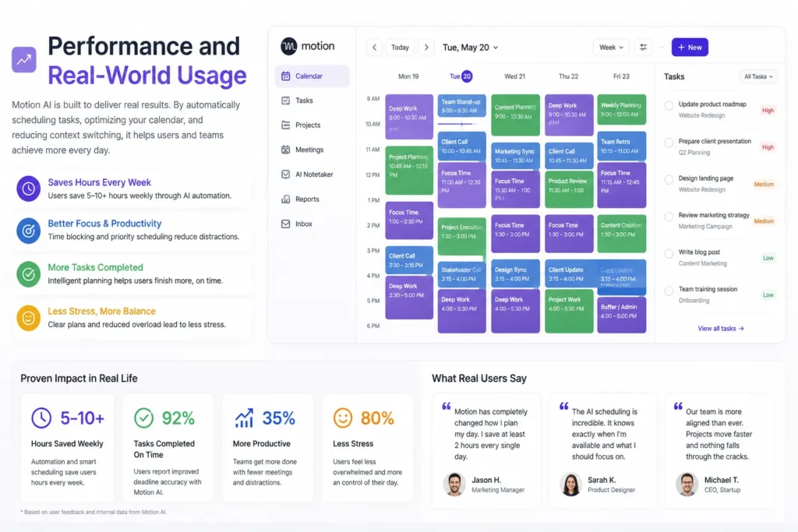Click Michael T. avatar photo
The image size is (798, 532).
687,484
